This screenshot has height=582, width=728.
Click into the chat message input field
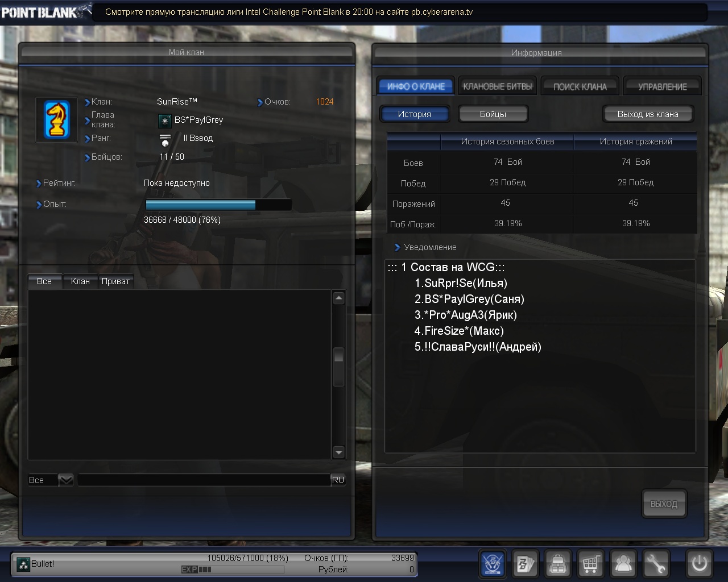coord(204,480)
